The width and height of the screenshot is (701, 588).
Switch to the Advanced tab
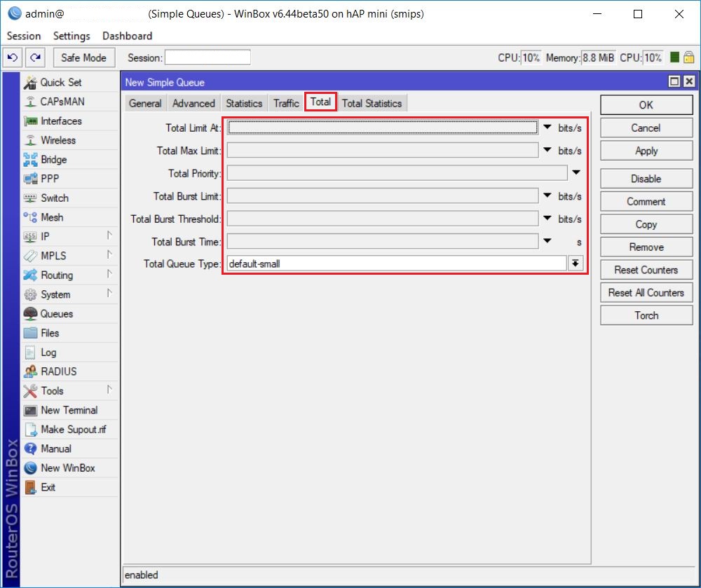click(x=193, y=102)
